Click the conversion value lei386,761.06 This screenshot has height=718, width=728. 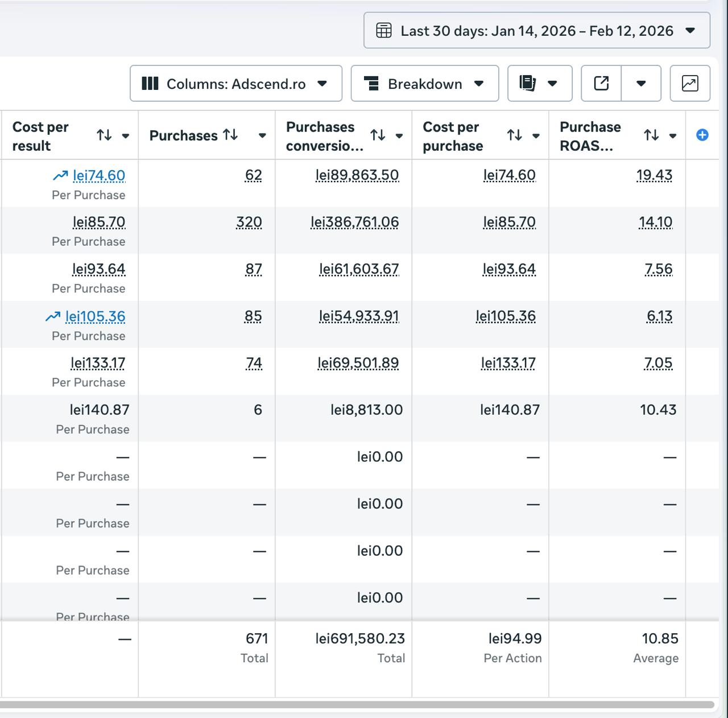point(355,222)
